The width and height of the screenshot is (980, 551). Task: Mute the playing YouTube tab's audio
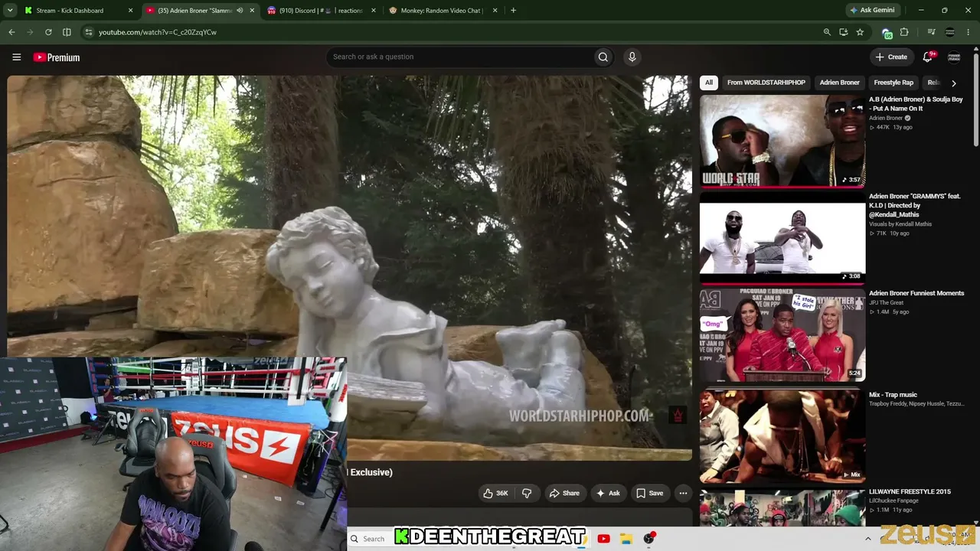click(x=240, y=11)
